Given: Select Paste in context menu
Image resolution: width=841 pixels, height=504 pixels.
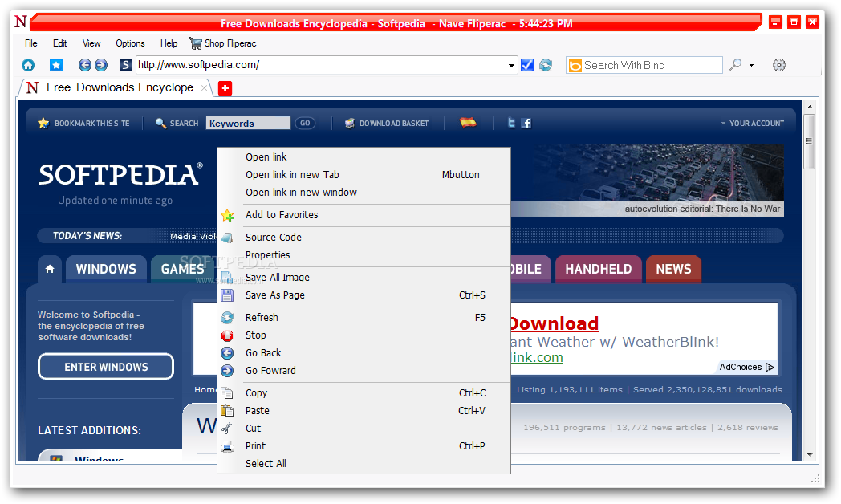Looking at the screenshot, I should coord(364,411).
